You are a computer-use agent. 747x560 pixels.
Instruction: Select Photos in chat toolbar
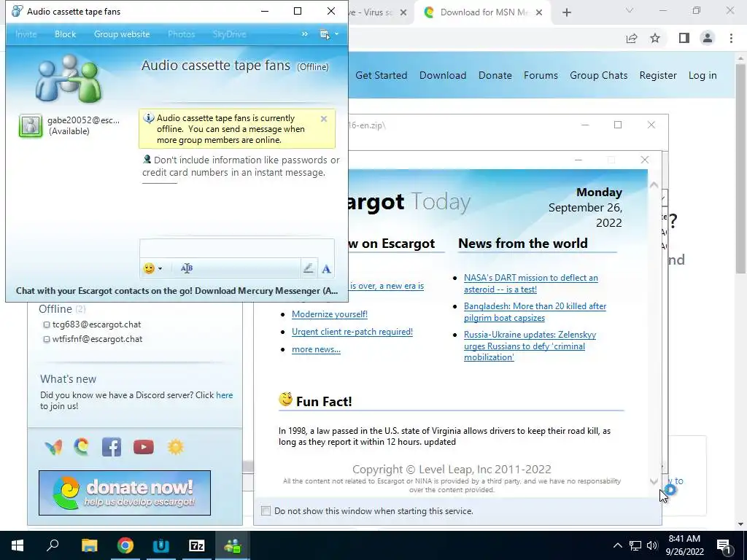click(181, 34)
